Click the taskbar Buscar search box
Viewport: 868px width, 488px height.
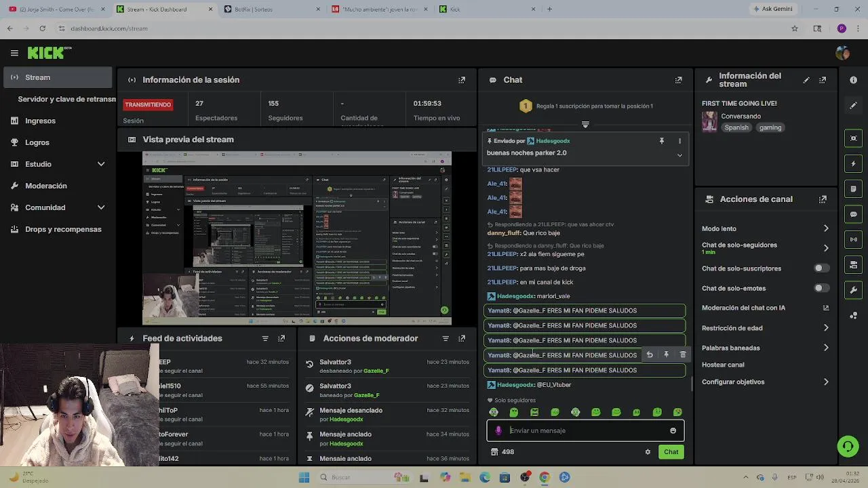tap(363, 477)
